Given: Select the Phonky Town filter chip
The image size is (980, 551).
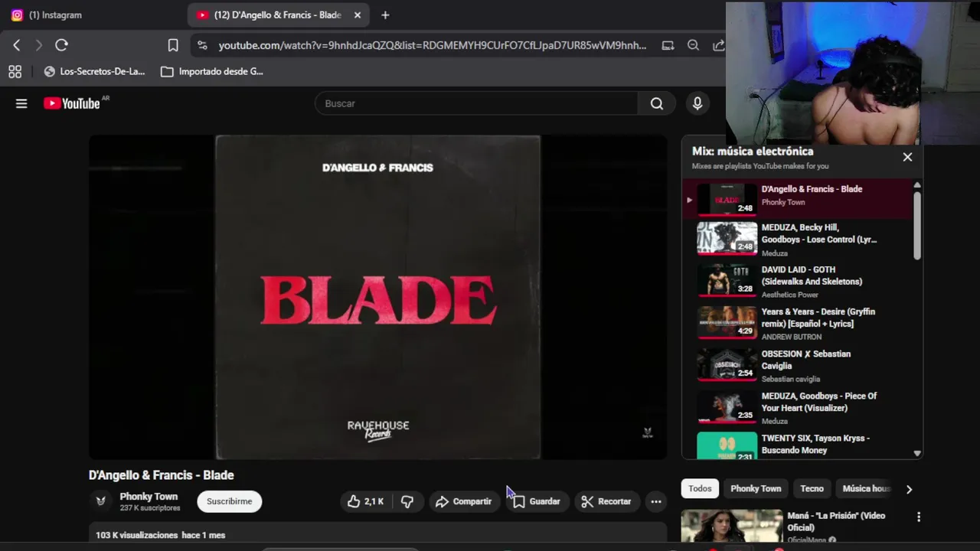Looking at the screenshot, I should tap(756, 488).
